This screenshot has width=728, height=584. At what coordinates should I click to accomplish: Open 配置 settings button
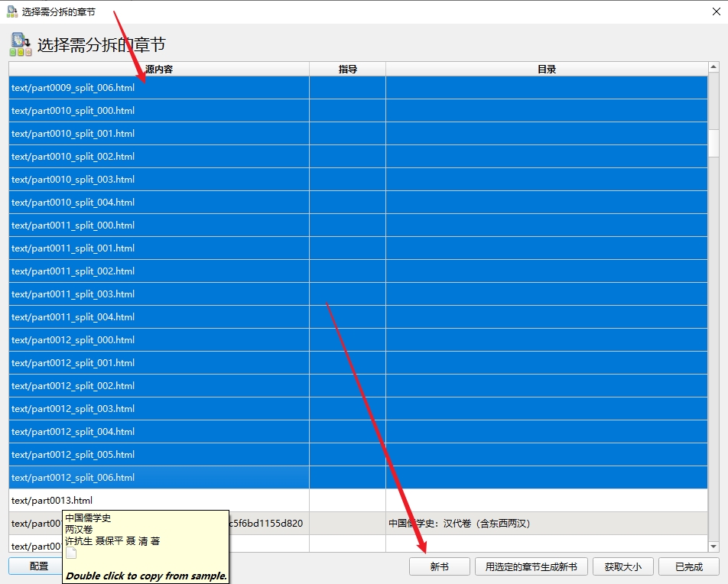(38, 566)
